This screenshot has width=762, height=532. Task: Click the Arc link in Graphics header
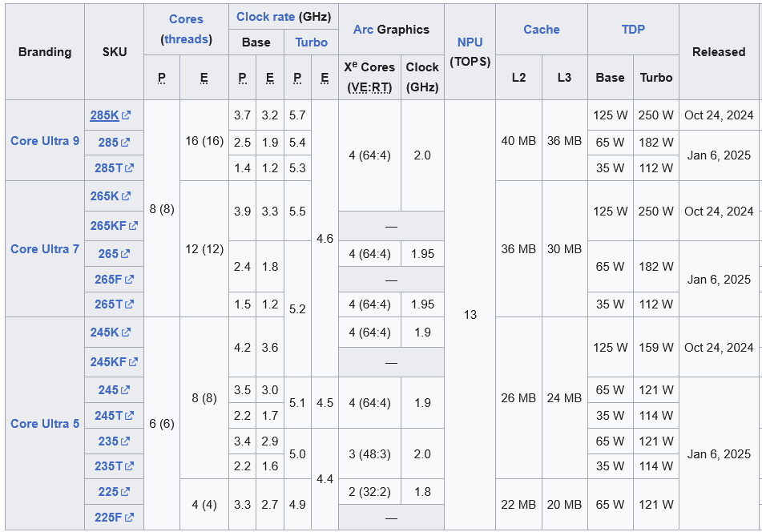[363, 30]
